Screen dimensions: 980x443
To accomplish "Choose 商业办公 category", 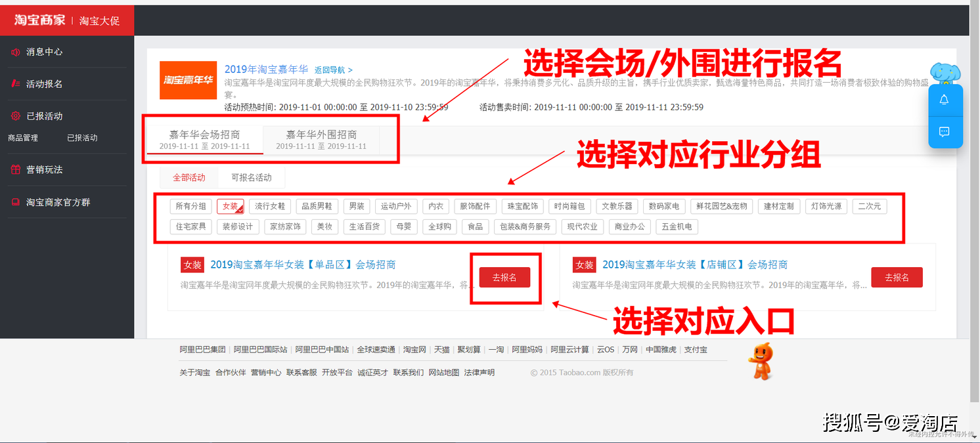I will tap(630, 226).
